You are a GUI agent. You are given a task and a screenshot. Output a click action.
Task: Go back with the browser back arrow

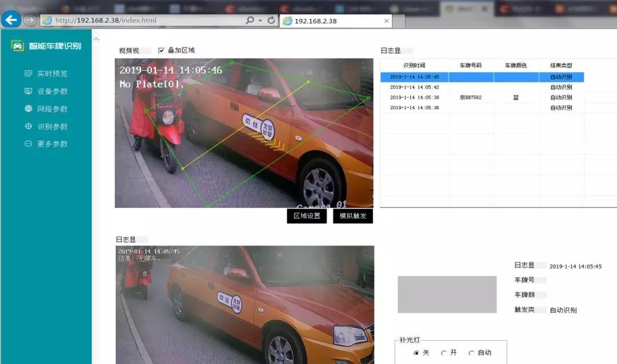[x=11, y=19]
